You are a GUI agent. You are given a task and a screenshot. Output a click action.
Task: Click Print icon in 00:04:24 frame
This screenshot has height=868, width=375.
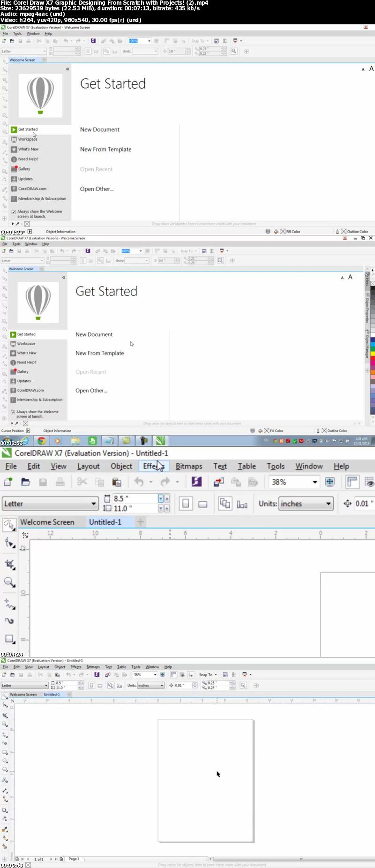tap(60, 482)
